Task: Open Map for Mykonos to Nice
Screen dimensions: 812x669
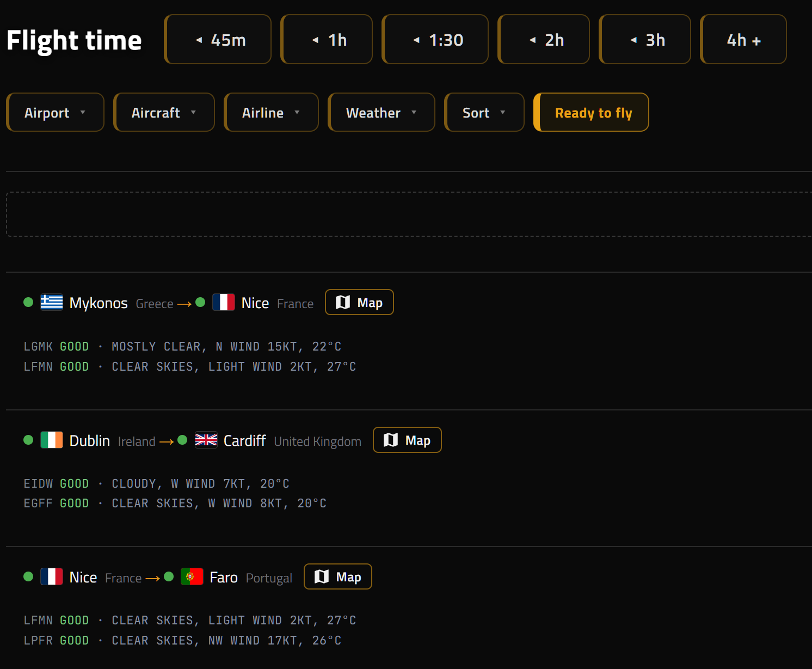Action: pos(359,302)
